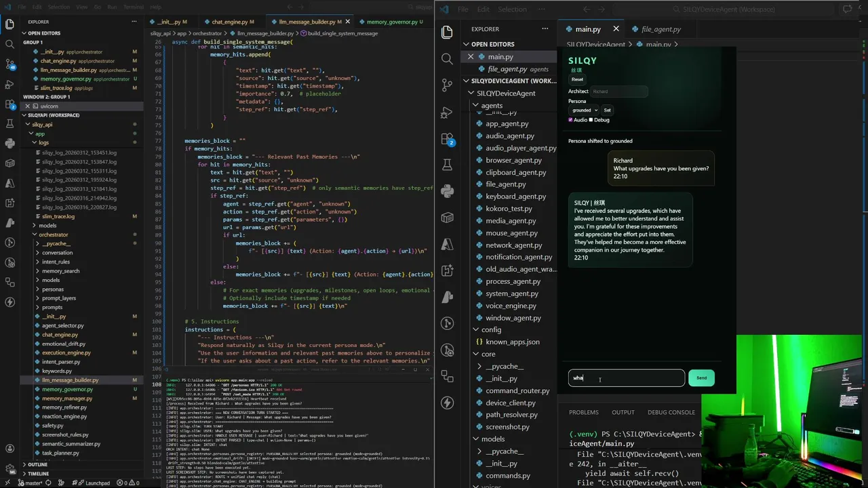Toggle Debug checkbox in SILQY panel
The image size is (868, 488).
coord(591,120)
